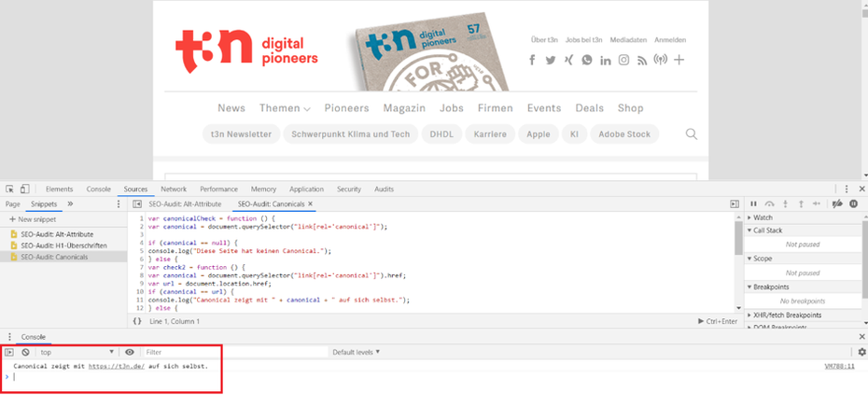Deactivate breakpoints icon in debugger toolbar
This screenshot has width=868, height=406.
click(838, 203)
